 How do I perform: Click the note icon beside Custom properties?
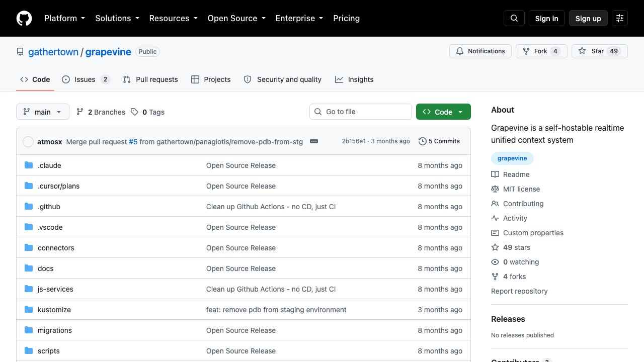point(495,233)
